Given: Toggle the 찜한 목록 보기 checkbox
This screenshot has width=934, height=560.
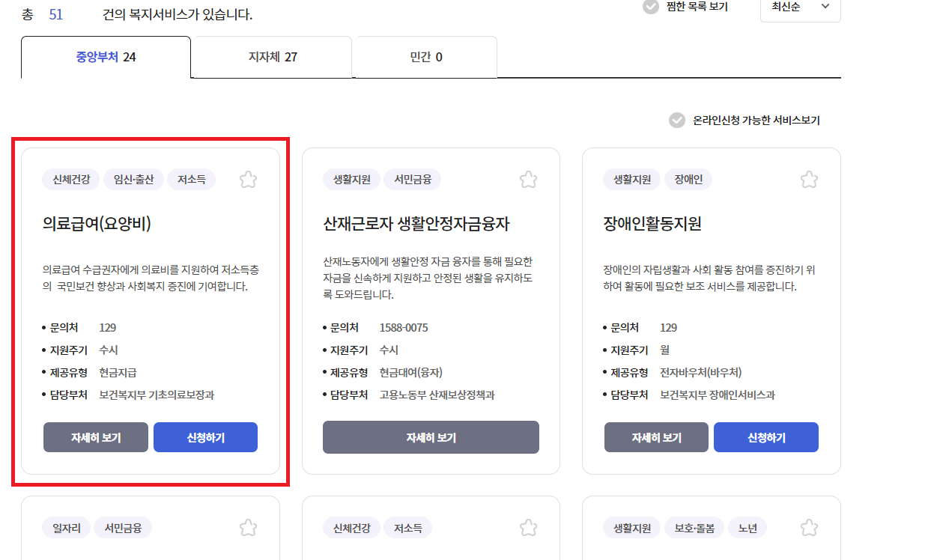Looking at the screenshot, I should tap(652, 7).
